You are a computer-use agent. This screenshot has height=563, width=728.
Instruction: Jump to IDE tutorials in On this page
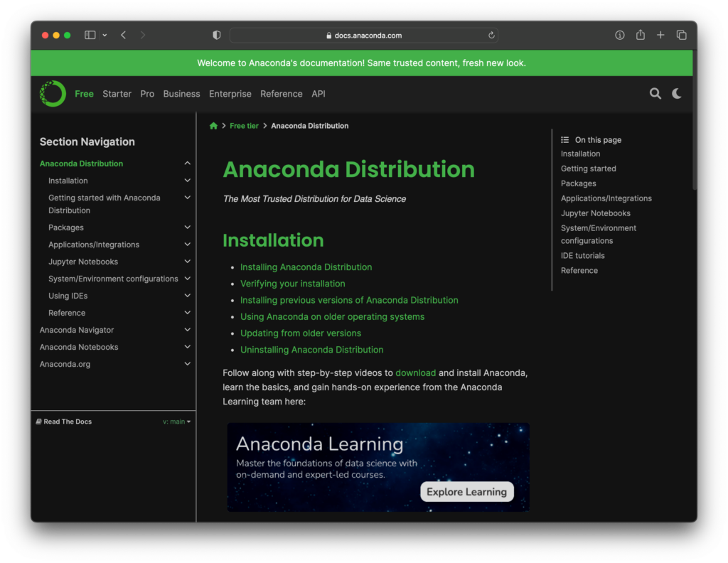[583, 256]
